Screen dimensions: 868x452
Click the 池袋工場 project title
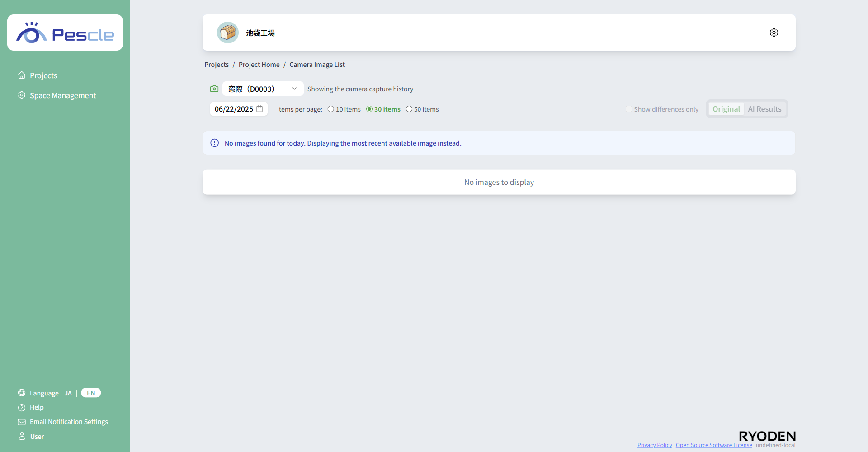[260, 33]
